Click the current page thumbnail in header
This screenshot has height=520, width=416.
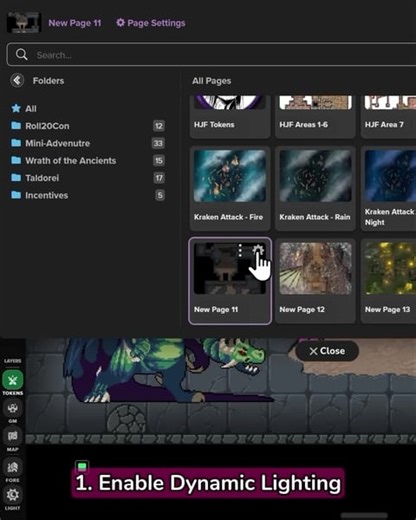tap(24, 23)
